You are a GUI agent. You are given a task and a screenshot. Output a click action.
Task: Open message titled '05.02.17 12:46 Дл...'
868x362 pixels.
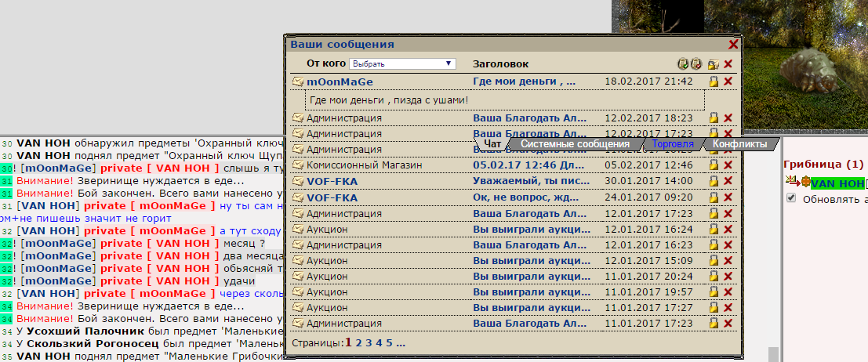pyautogui.click(x=528, y=165)
